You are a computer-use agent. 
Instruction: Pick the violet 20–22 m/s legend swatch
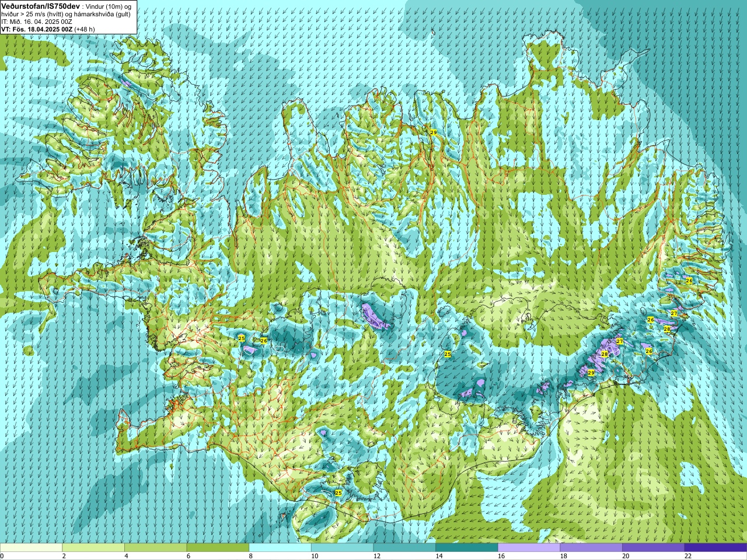point(654,548)
